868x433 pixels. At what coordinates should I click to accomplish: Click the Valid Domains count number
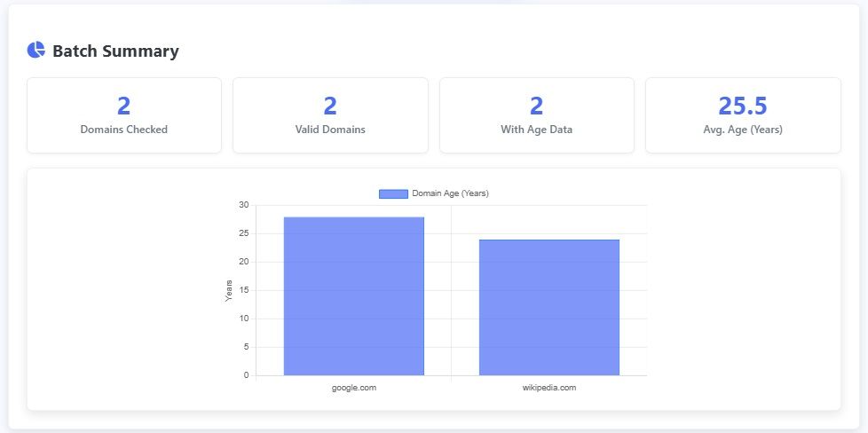[x=330, y=106]
